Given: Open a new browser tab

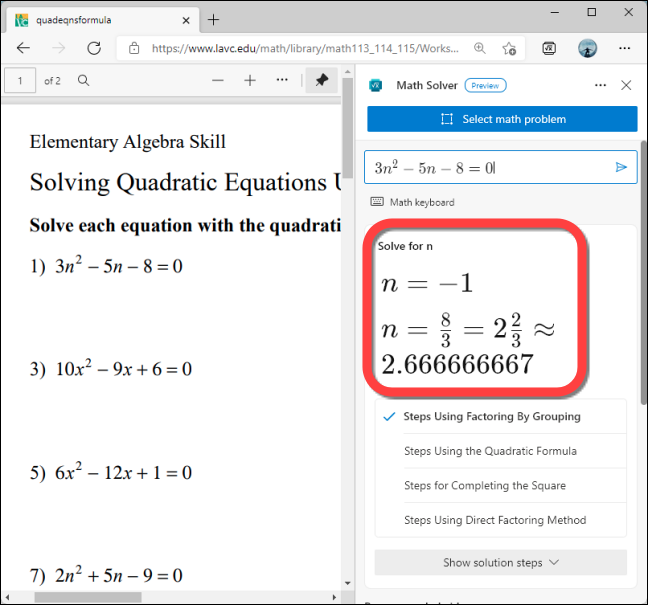Looking at the screenshot, I should click(213, 19).
